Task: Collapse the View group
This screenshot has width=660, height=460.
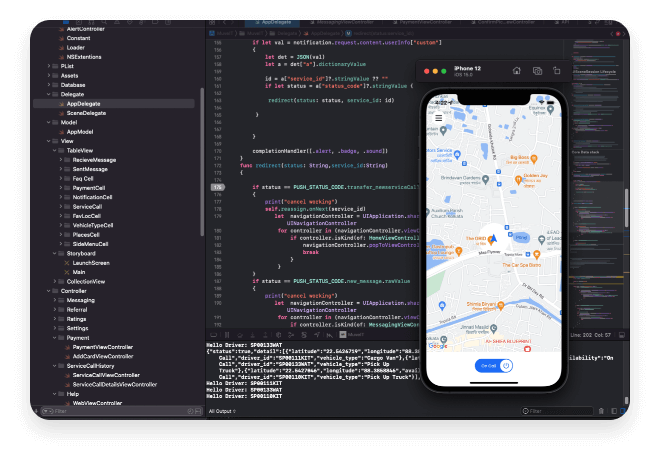Action: click(49, 141)
